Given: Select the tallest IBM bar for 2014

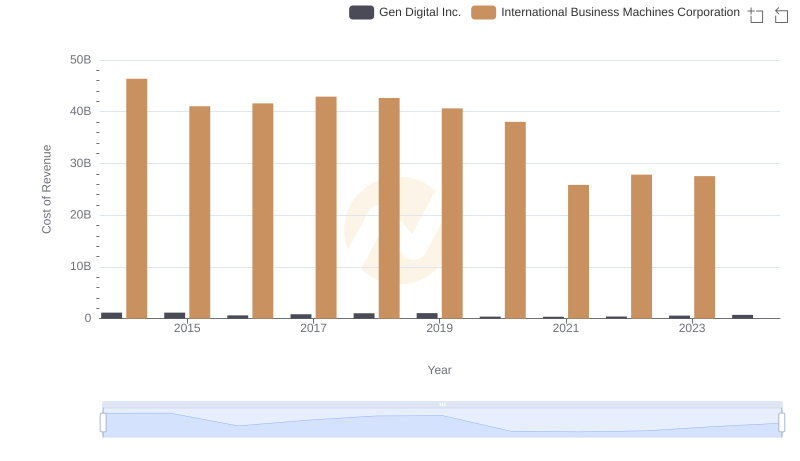Looking at the screenshot, I should (137, 199).
